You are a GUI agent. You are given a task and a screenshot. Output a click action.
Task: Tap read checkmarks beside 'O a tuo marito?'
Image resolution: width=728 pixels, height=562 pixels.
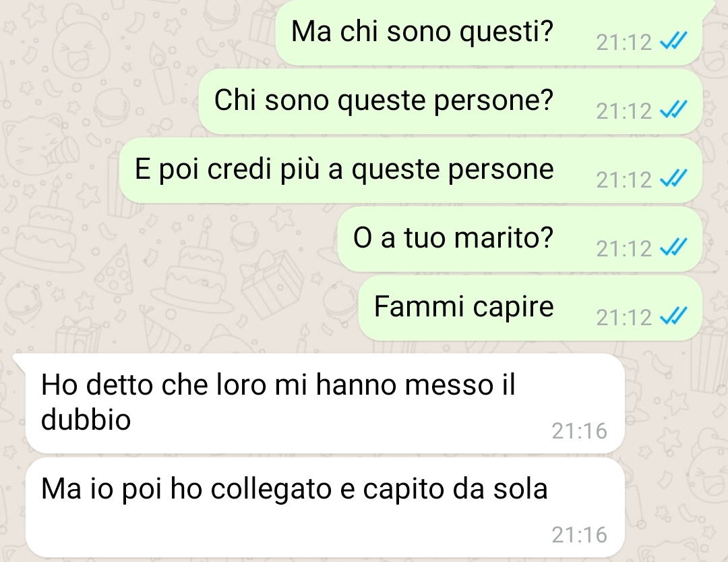coord(673,248)
